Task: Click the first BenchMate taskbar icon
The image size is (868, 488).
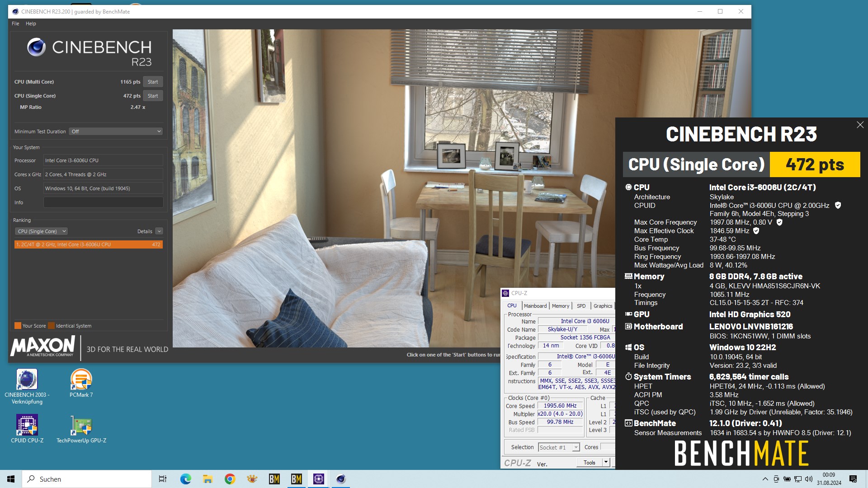Action: 274,479
